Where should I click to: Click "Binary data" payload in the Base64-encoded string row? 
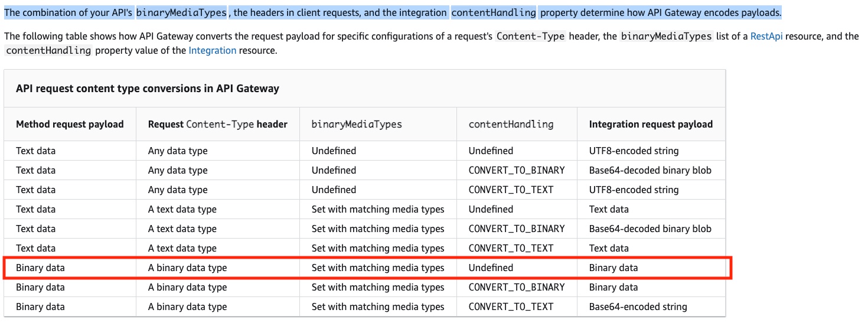click(40, 307)
